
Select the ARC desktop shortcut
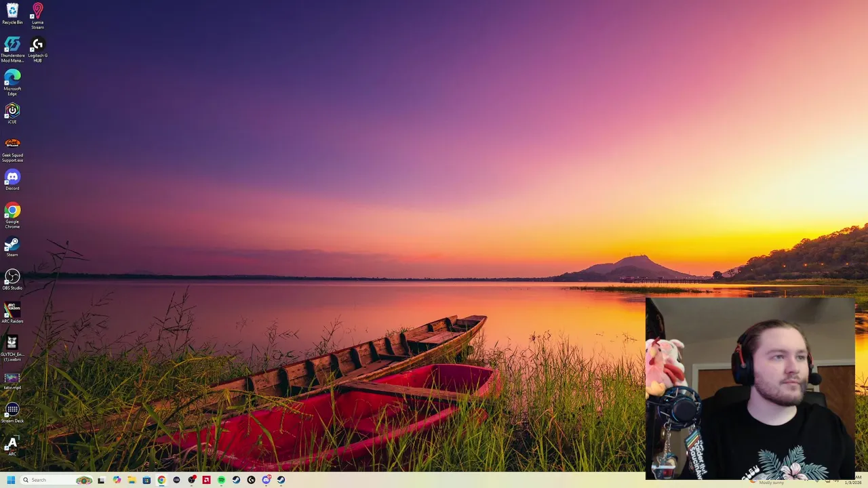(x=12, y=445)
